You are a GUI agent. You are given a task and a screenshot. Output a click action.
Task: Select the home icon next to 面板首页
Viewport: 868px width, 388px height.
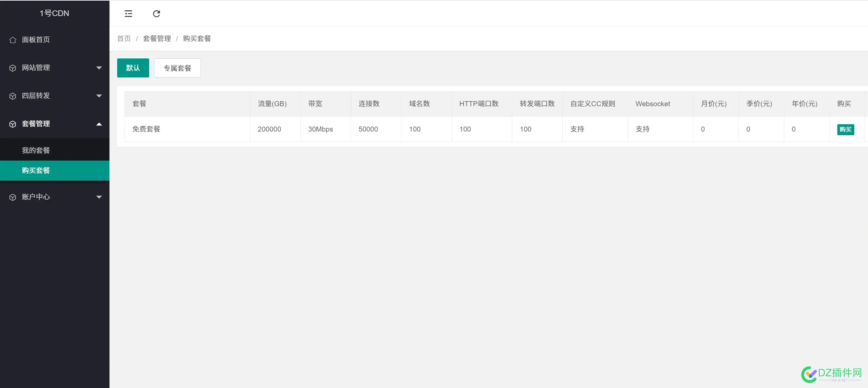(12, 39)
